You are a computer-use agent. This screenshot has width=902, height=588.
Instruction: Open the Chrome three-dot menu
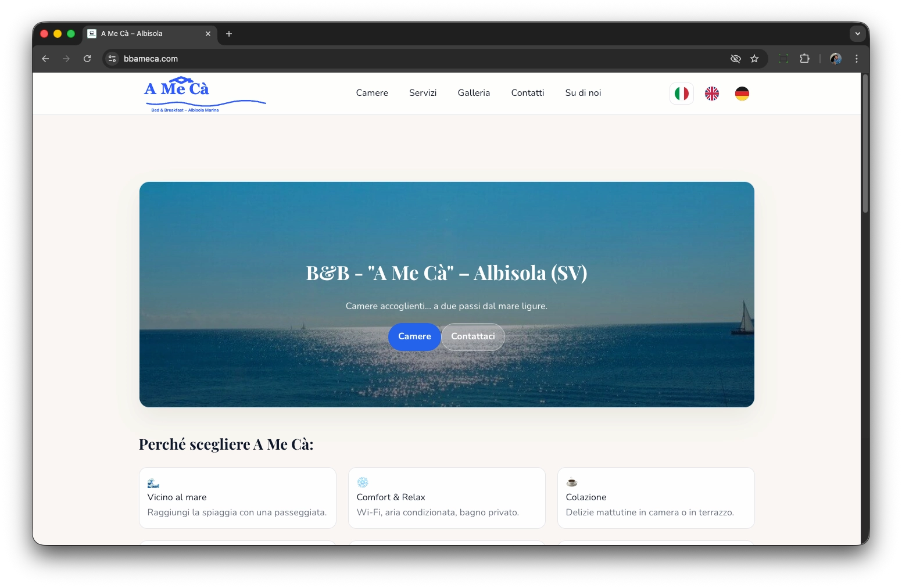(x=856, y=59)
